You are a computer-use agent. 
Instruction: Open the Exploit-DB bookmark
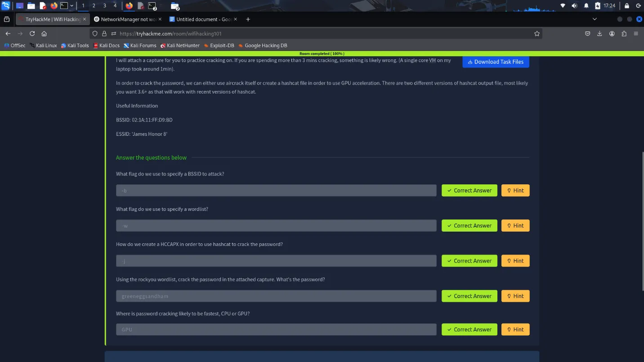point(219,45)
